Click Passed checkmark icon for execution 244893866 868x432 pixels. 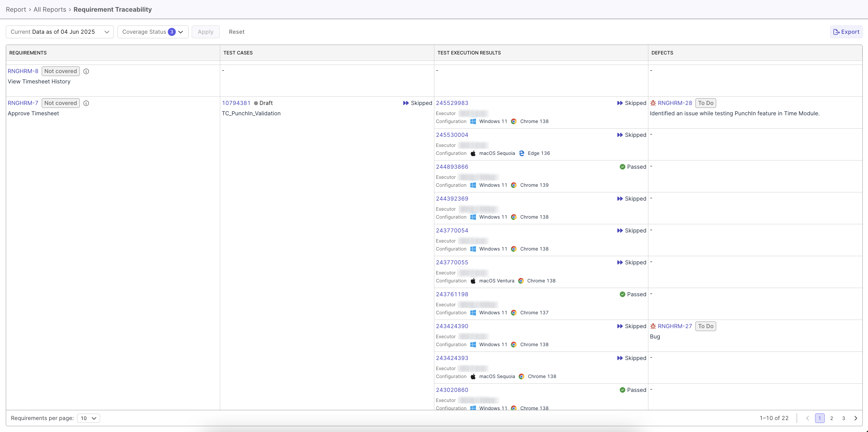[x=622, y=167]
